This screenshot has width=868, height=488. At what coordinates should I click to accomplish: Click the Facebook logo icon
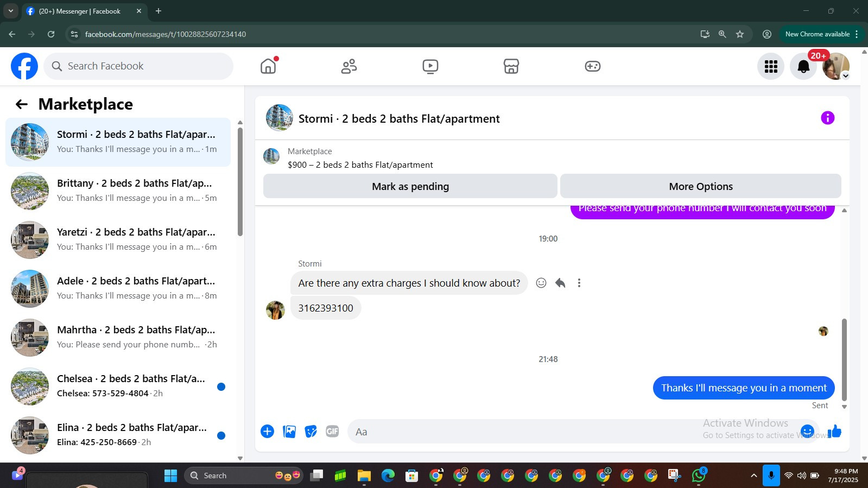24,66
